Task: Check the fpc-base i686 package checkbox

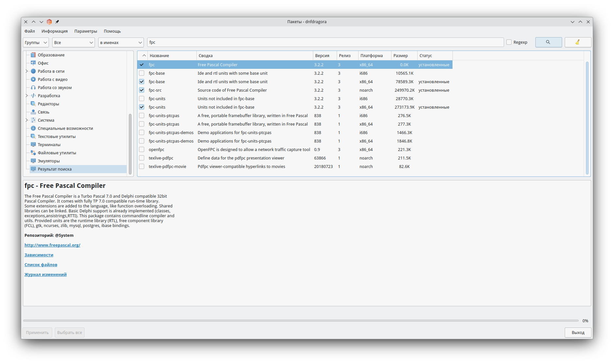Action: (x=142, y=73)
